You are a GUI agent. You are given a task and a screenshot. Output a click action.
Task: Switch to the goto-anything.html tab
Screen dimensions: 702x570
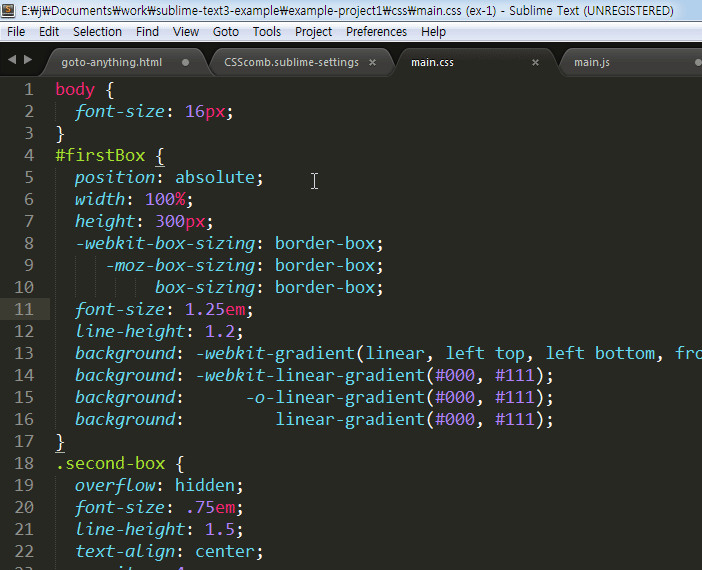click(111, 62)
